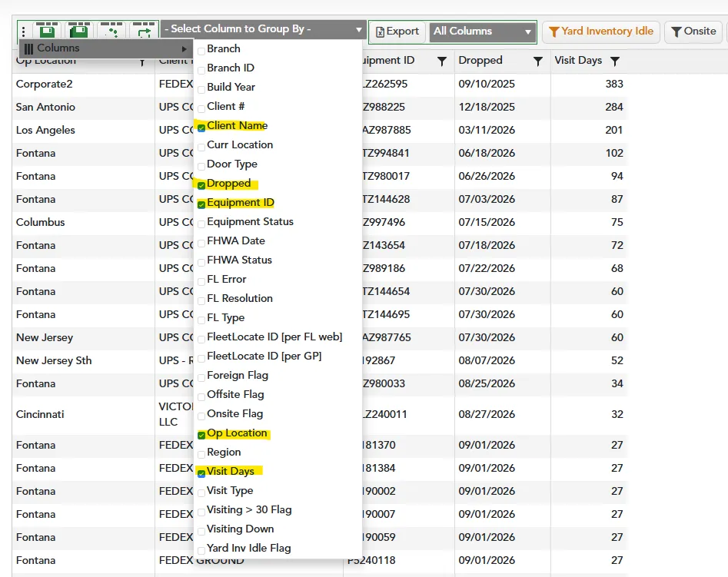Uncheck the Client Name column checkbox
This screenshot has width=728, height=577.
point(201,128)
